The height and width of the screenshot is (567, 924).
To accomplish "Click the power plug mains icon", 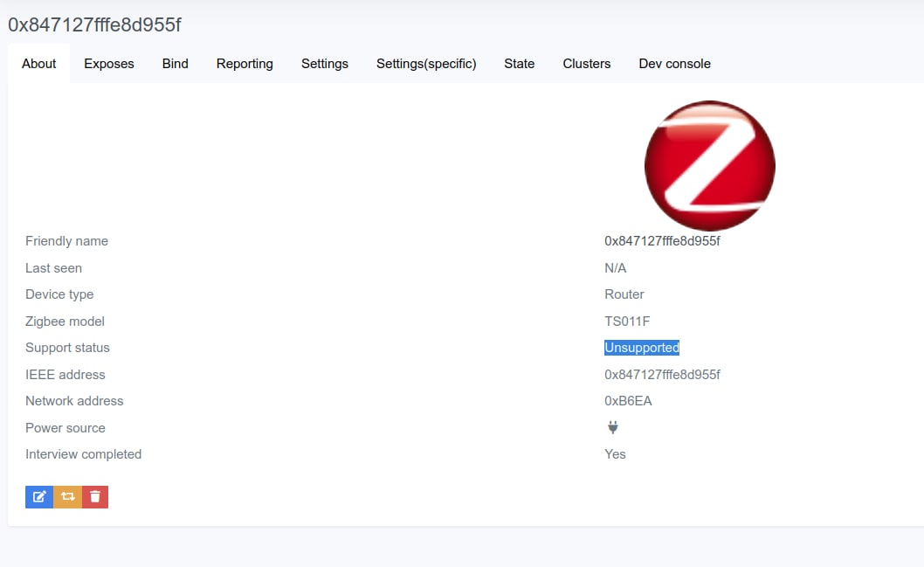I will [613, 427].
